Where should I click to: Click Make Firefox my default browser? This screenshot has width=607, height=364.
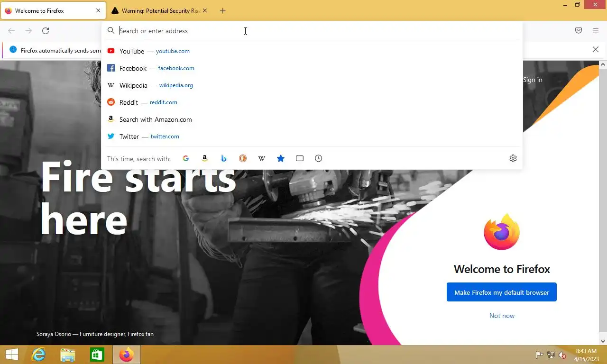502,292
